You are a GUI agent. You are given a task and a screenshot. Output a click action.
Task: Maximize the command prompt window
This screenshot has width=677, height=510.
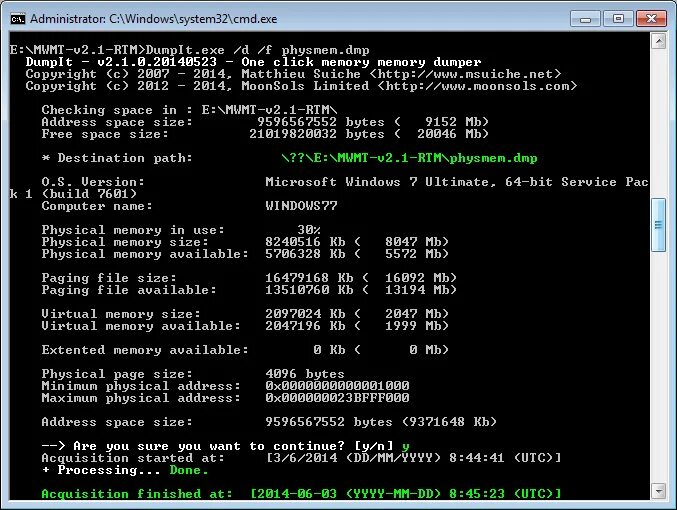click(618, 19)
